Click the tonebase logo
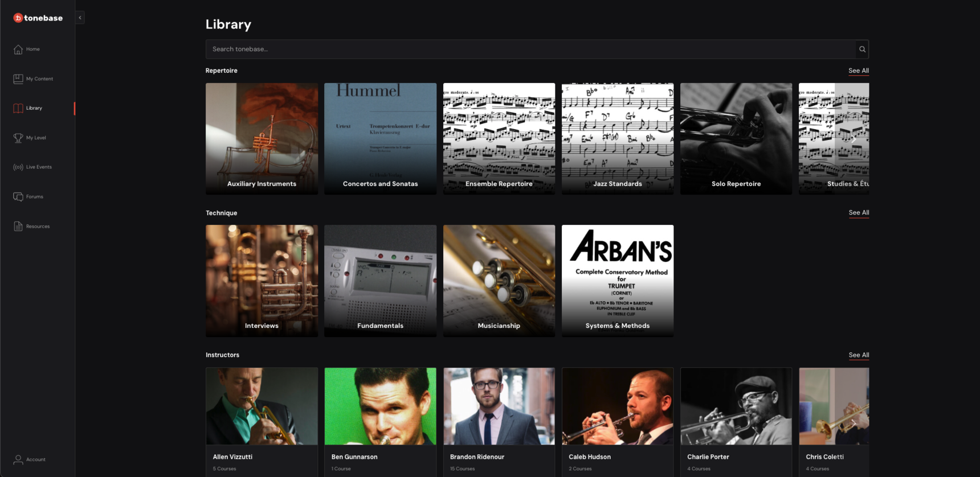The width and height of the screenshot is (980, 477). (x=38, y=18)
